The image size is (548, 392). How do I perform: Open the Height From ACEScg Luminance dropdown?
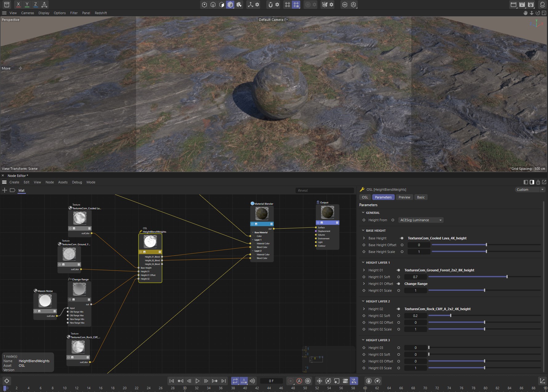[421, 220]
